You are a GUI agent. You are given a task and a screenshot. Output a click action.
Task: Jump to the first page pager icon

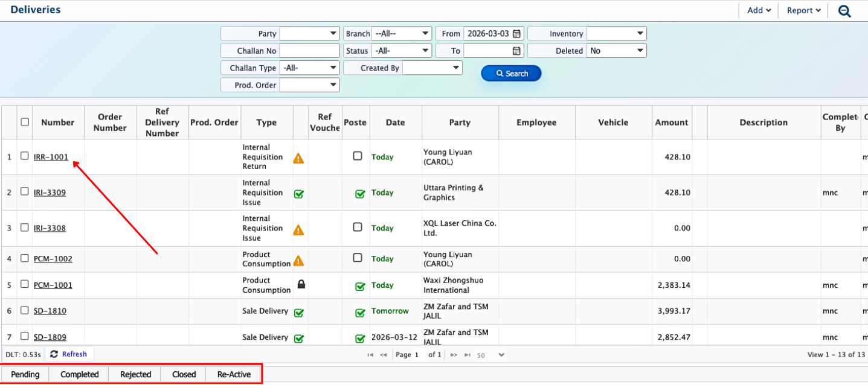(370, 355)
